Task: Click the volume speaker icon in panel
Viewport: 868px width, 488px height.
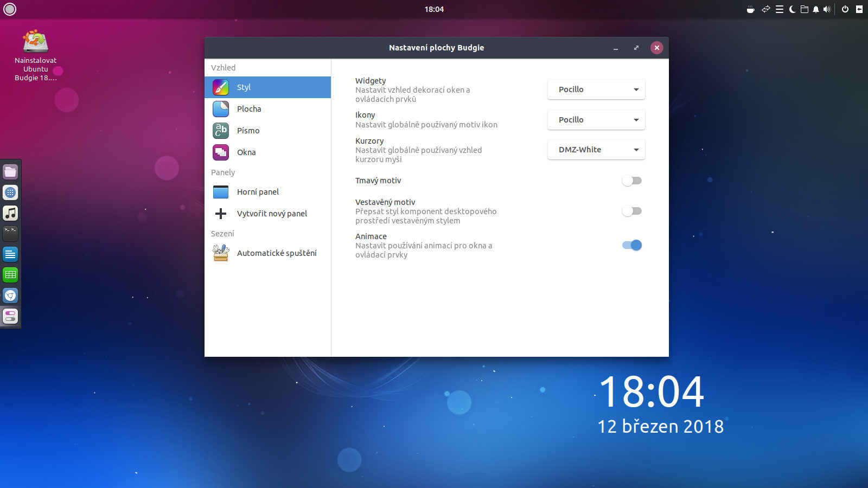Action: click(x=827, y=9)
